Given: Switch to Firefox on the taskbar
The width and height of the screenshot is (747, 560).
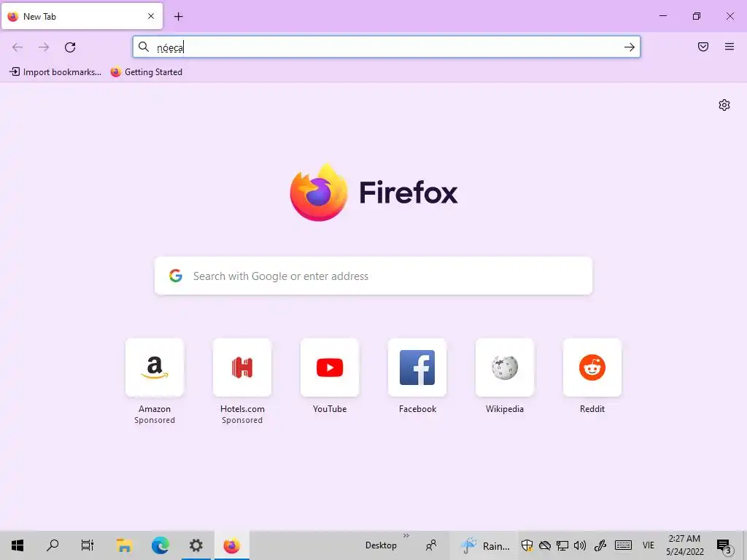Looking at the screenshot, I should coord(231,545).
